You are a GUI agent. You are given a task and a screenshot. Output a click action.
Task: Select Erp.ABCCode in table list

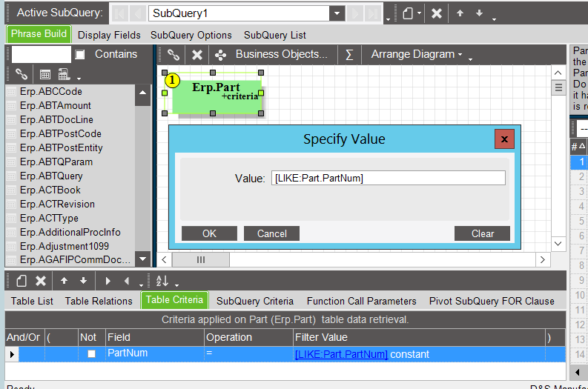tap(51, 91)
